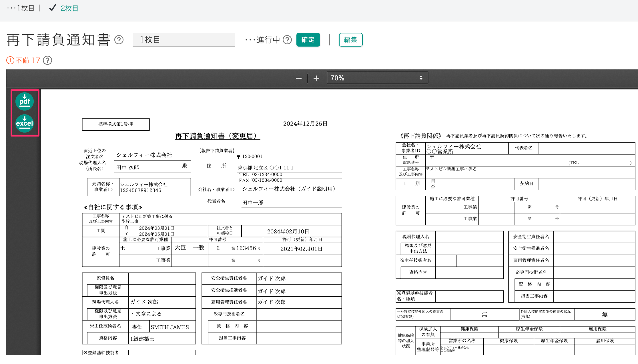Click the 再下請負通知書（変更届）document heading
Viewport: 638px width, 364px height.
[217, 136]
